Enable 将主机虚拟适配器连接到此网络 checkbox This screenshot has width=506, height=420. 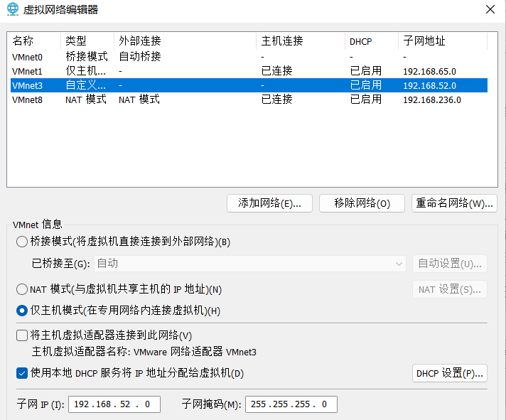[x=22, y=335]
